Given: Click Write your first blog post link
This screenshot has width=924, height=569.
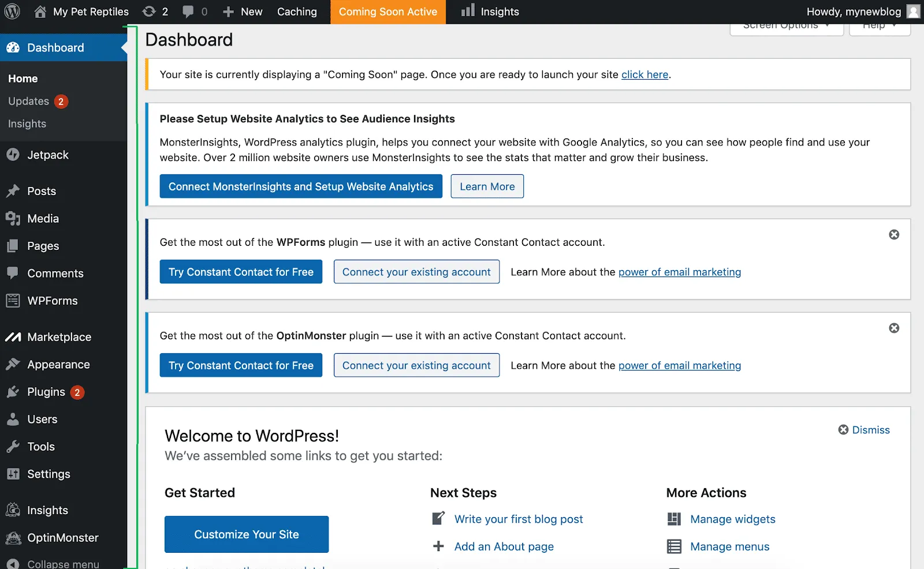Looking at the screenshot, I should 519,519.
